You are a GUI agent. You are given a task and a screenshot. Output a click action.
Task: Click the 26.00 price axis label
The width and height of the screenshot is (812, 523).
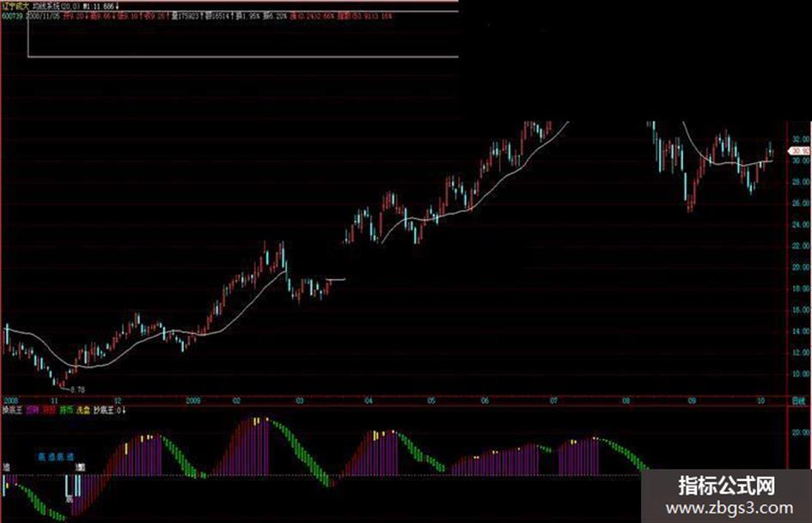pos(800,204)
